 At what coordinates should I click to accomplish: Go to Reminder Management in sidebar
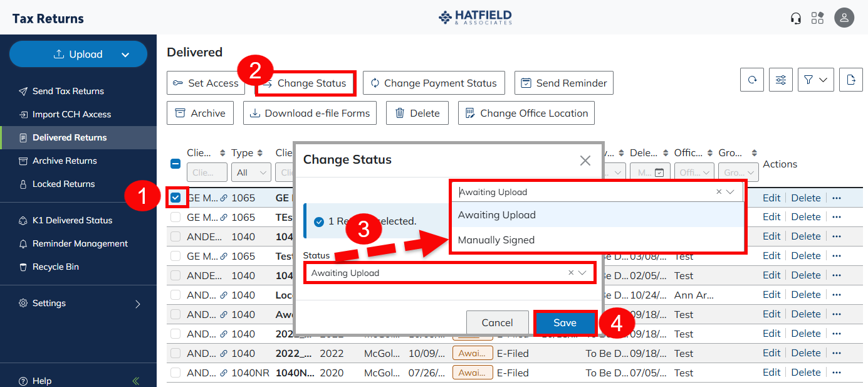tap(80, 243)
